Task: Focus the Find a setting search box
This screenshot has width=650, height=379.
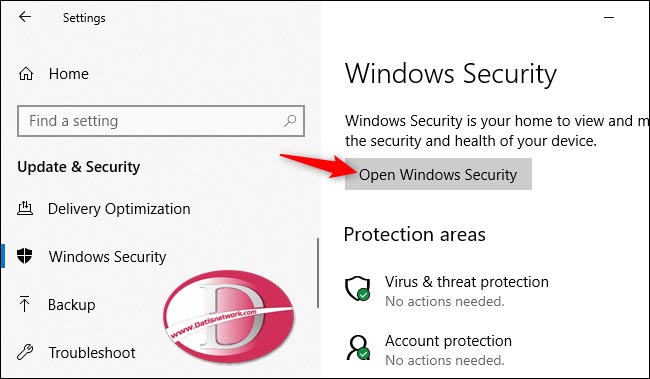Action: point(161,121)
